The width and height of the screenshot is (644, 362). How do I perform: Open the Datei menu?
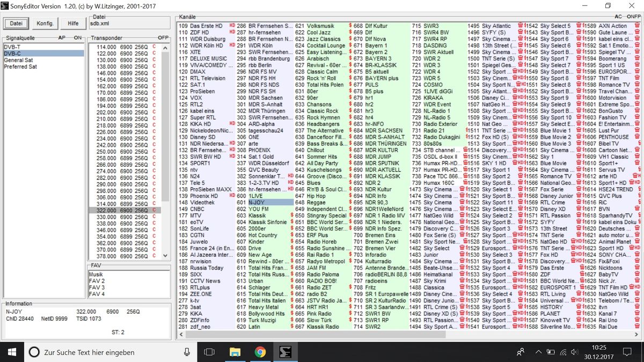point(16,24)
